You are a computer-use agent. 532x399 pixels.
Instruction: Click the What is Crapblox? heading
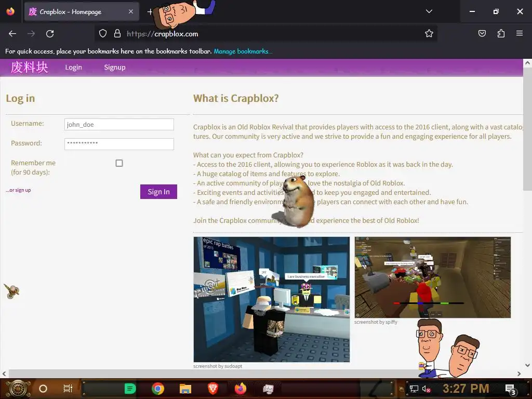236,98
